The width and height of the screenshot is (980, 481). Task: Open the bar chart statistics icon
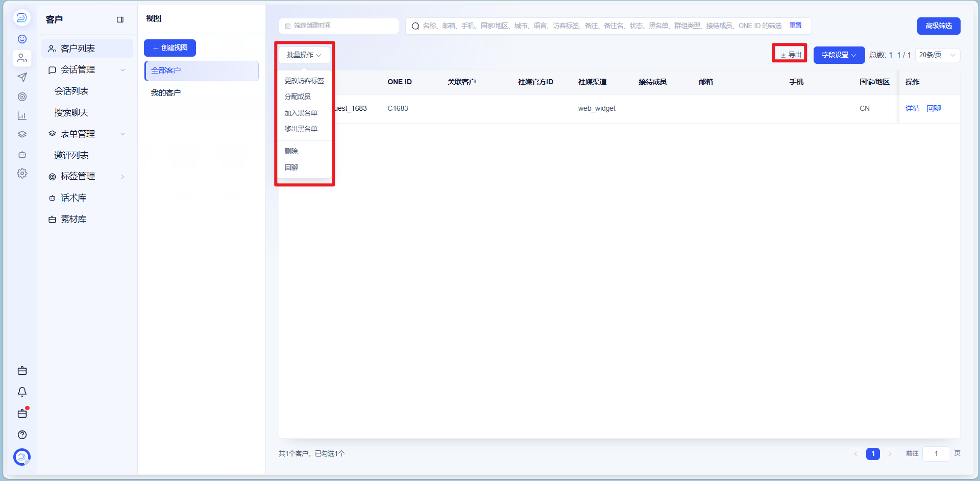(22, 116)
